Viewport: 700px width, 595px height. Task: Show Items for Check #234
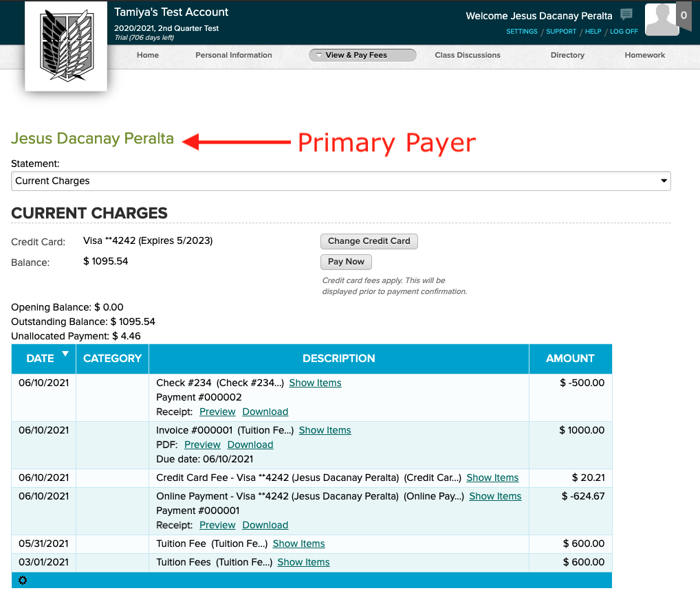tap(315, 383)
